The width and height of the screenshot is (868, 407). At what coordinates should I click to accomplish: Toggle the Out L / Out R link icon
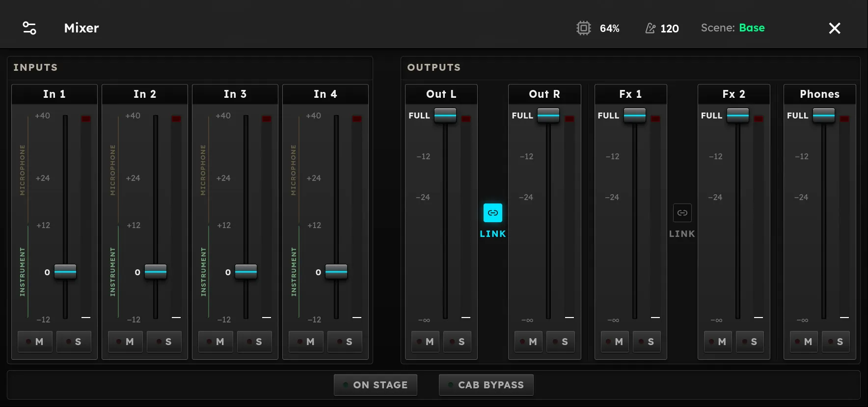493,213
